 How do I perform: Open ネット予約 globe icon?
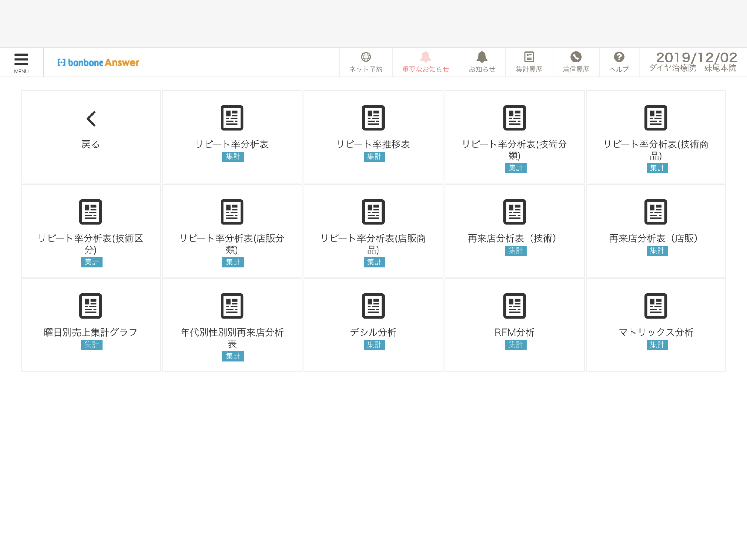click(x=366, y=57)
